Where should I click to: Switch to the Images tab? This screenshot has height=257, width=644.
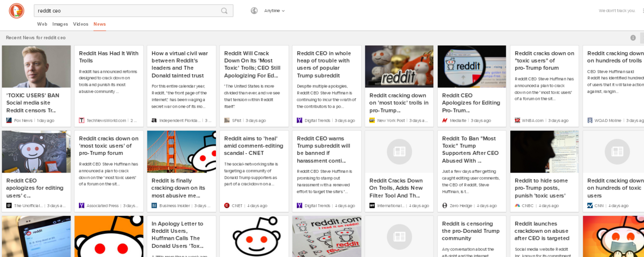(x=60, y=24)
